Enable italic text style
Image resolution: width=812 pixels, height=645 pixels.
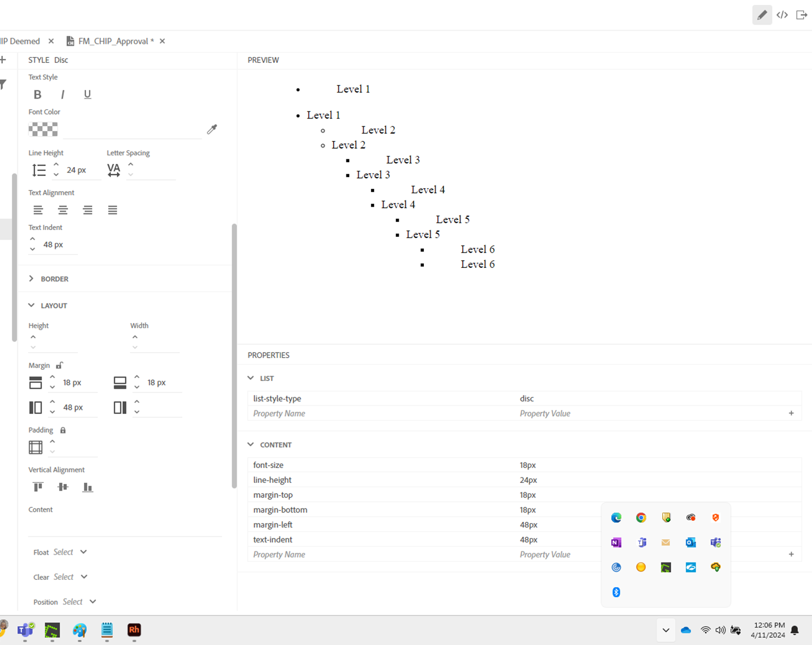click(62, 94)
